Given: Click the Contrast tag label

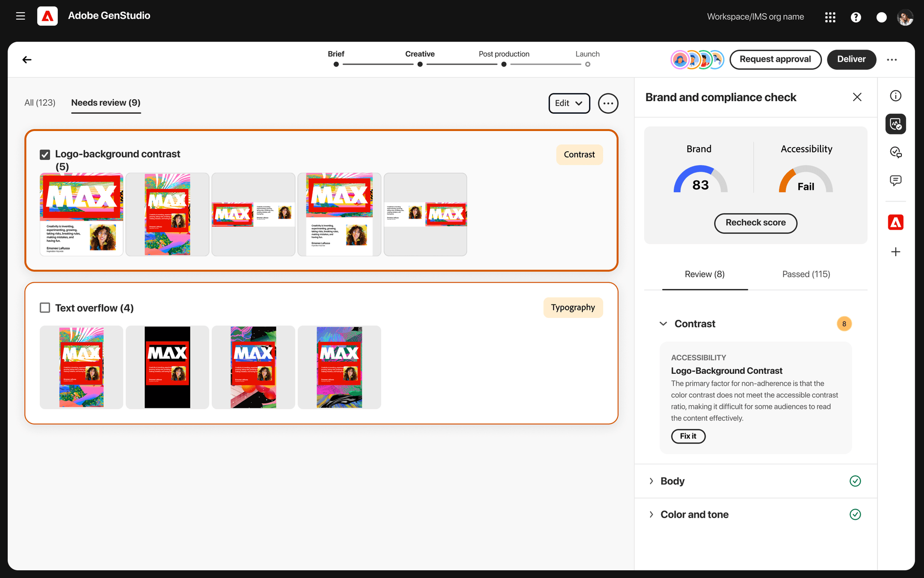Looking at the screenshot, I should click(x=579, y=155).
